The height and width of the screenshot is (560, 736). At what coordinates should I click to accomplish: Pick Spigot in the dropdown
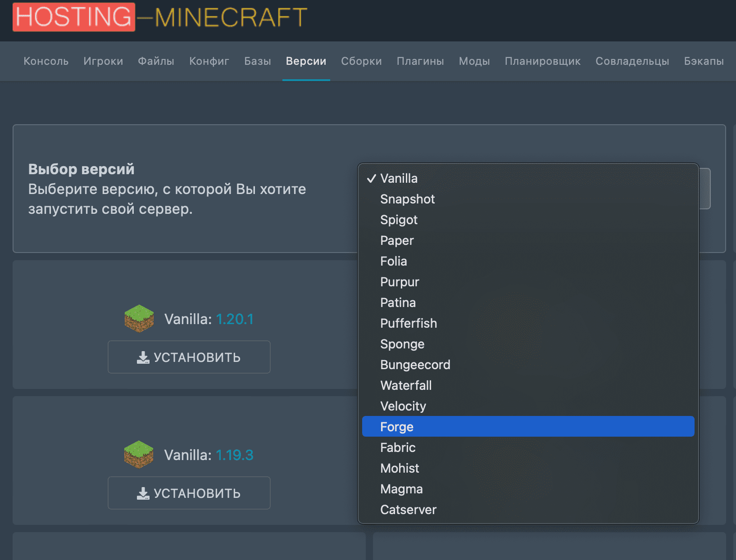[528, 220]
